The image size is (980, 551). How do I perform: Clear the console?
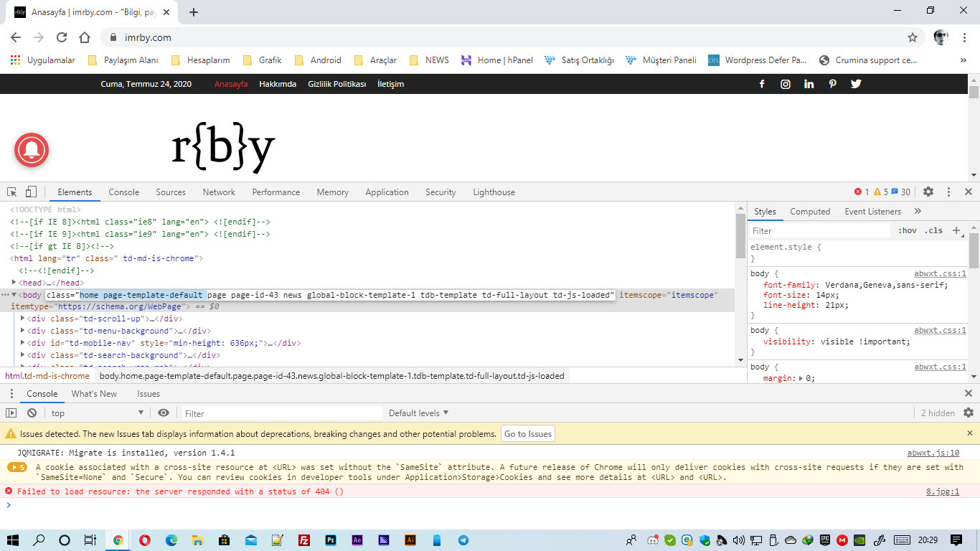click(32, 413)
